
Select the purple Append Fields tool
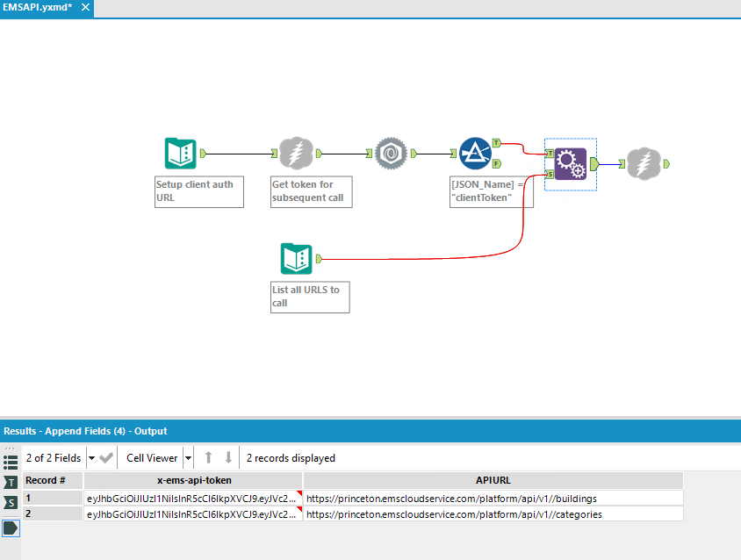tap(570, 163)
